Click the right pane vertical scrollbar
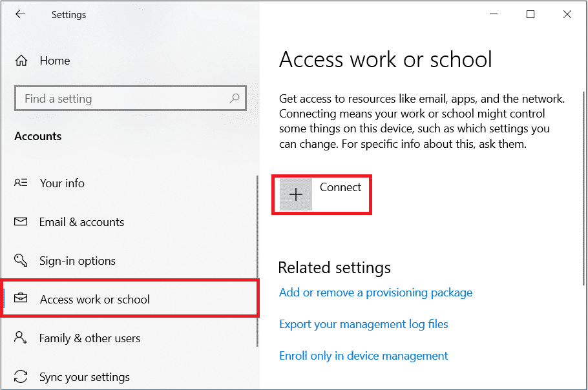Viewport: 588px width, 390px height. [583, 189]
